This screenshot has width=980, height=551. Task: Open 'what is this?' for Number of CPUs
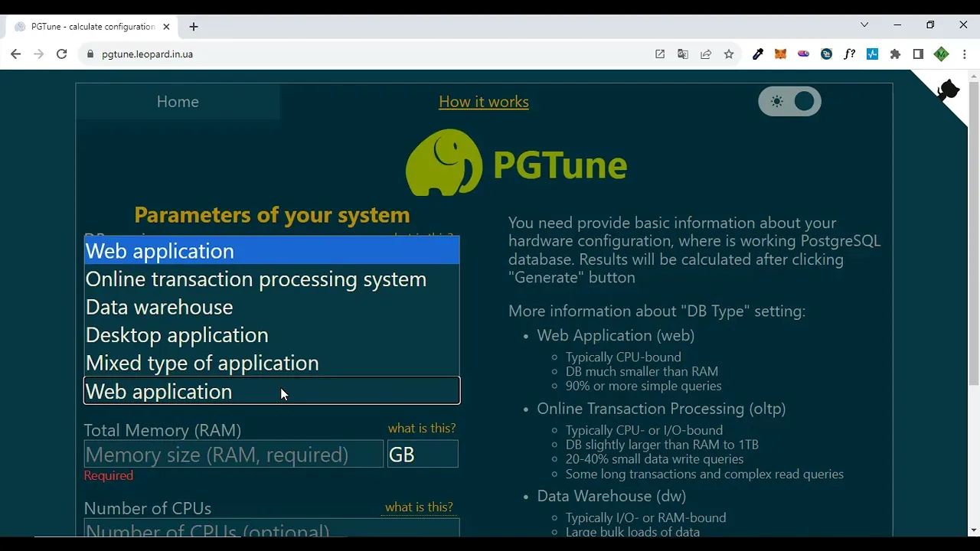tap(419, 507)
